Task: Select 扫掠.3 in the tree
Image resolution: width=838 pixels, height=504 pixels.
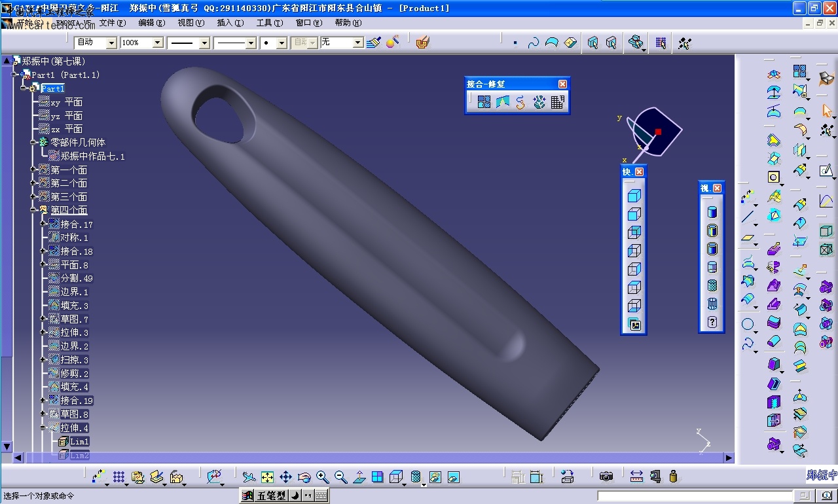Action: pyautogui.click(x=75, y=360)
